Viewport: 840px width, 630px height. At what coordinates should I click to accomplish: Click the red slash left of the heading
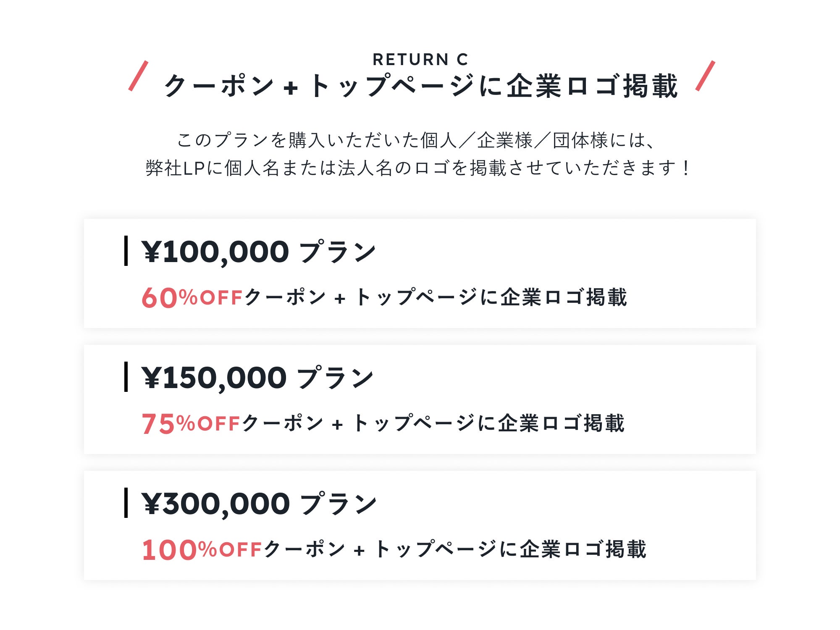[138, 76]
